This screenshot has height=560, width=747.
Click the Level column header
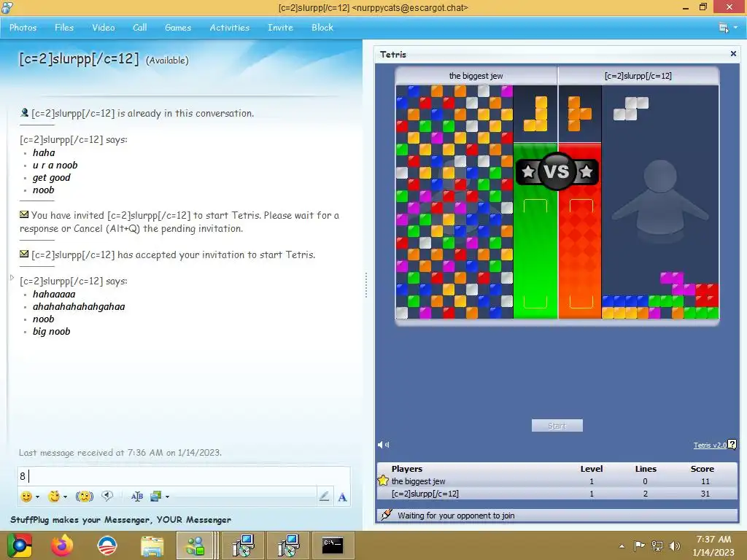point(591,469)
